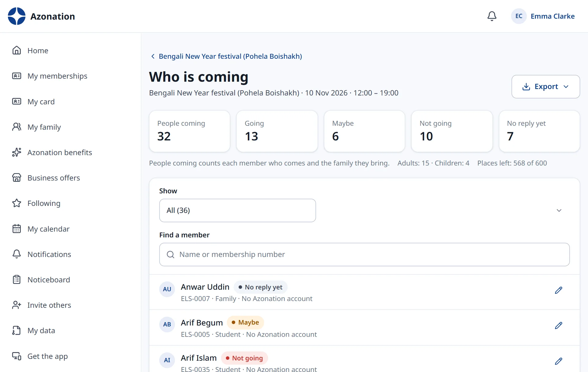
Task: Click the Invite others person-plus icon
Action: pos(17,305)
